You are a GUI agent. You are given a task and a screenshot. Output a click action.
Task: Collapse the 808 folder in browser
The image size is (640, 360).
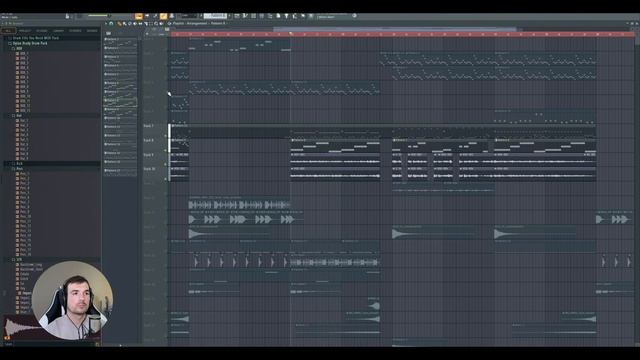tap(19, 48)
